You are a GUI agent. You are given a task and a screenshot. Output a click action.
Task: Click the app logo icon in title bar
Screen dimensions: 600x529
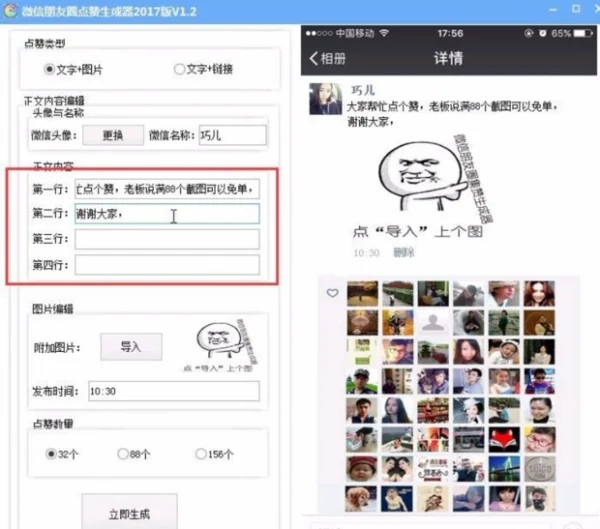click(x=11, y=10)
